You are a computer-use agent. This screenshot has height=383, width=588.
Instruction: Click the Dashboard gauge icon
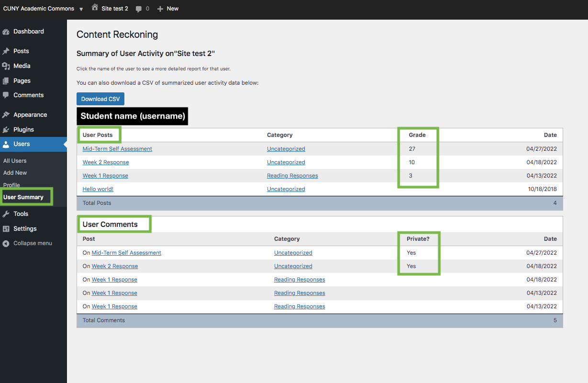click(6, 32)
